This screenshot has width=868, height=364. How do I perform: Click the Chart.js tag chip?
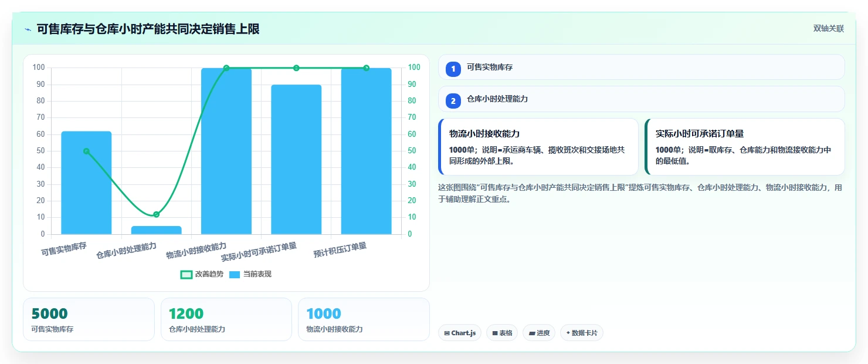(x=460, y=333)
